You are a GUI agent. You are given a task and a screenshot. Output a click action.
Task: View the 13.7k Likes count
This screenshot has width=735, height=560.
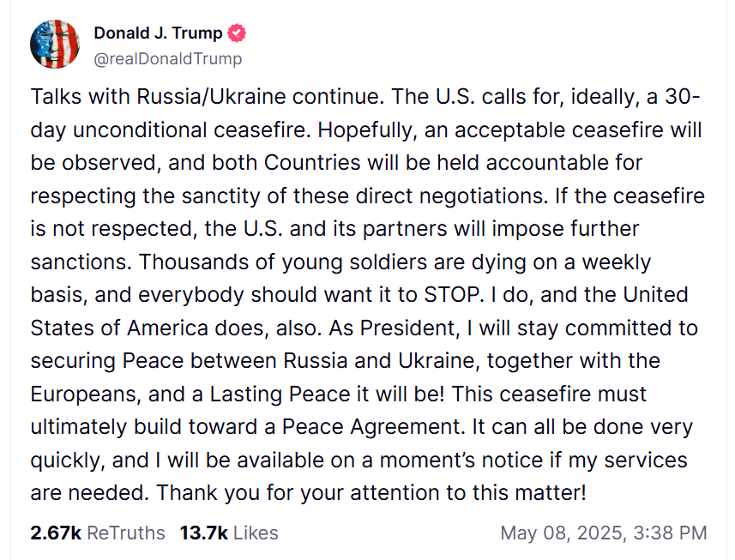(204, 533)
